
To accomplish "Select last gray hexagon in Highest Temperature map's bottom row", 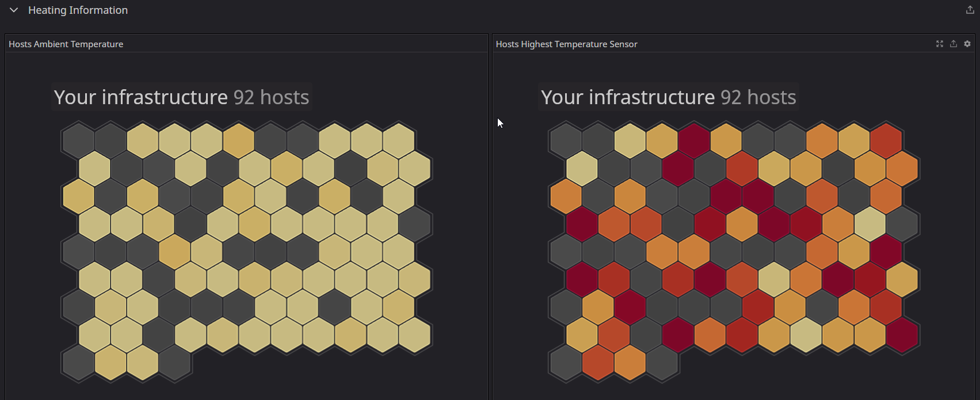I will coord(662,363).
